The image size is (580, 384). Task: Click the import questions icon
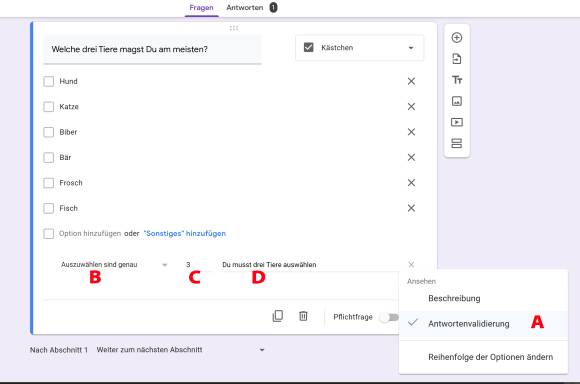click(457, 59)
